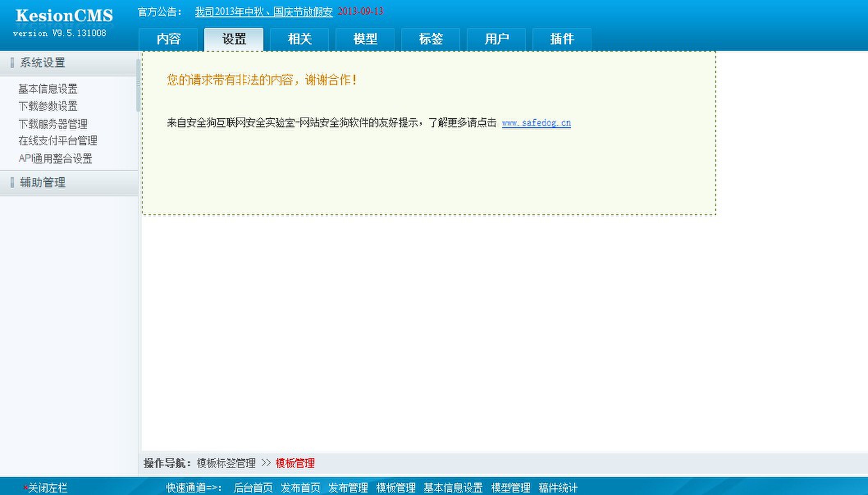Click 发布首页 in quick links
Screen dimensions: 868x495
(301, 488)
